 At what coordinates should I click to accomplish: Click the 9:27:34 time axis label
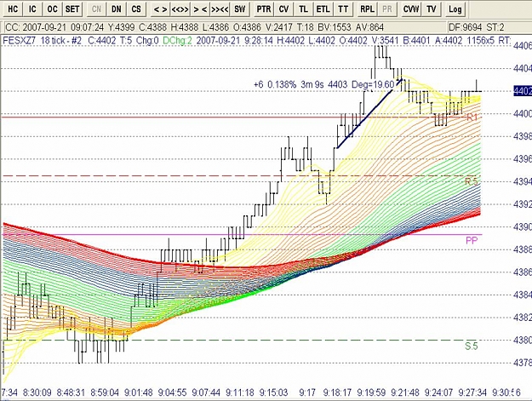pos(472,392)
